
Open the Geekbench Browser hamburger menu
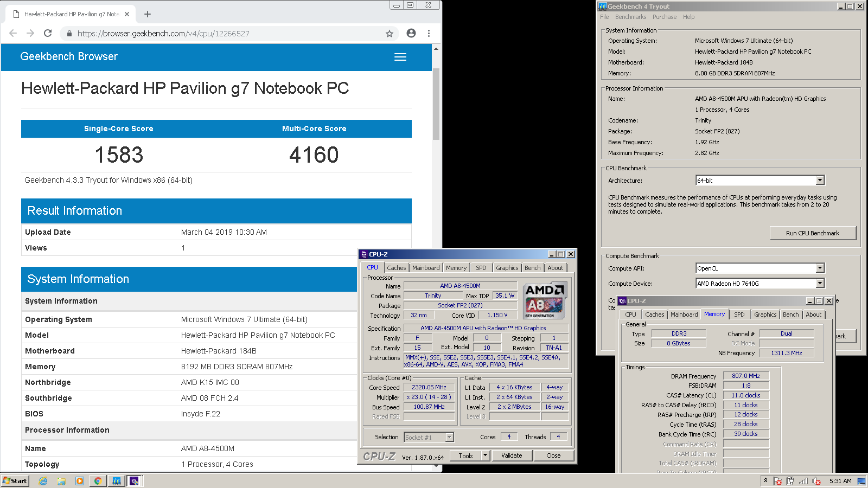pos(400,57)
